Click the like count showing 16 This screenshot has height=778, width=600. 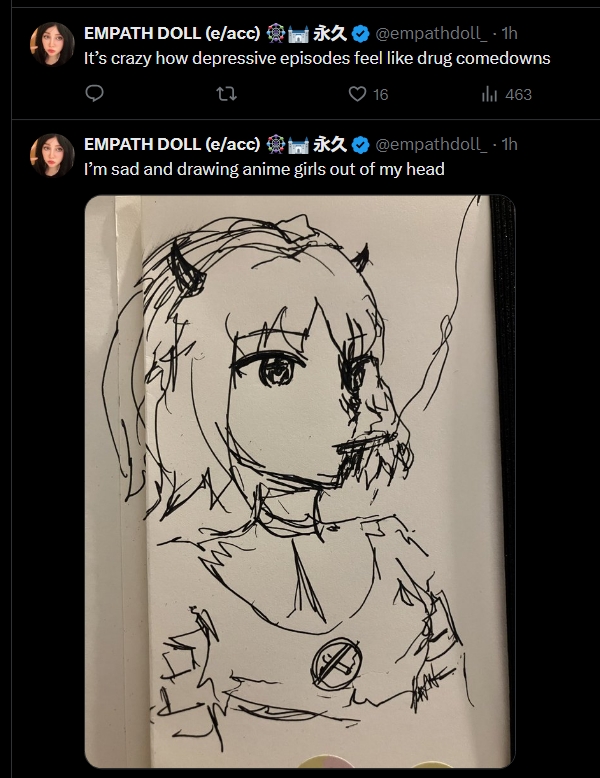coord(380,94)
